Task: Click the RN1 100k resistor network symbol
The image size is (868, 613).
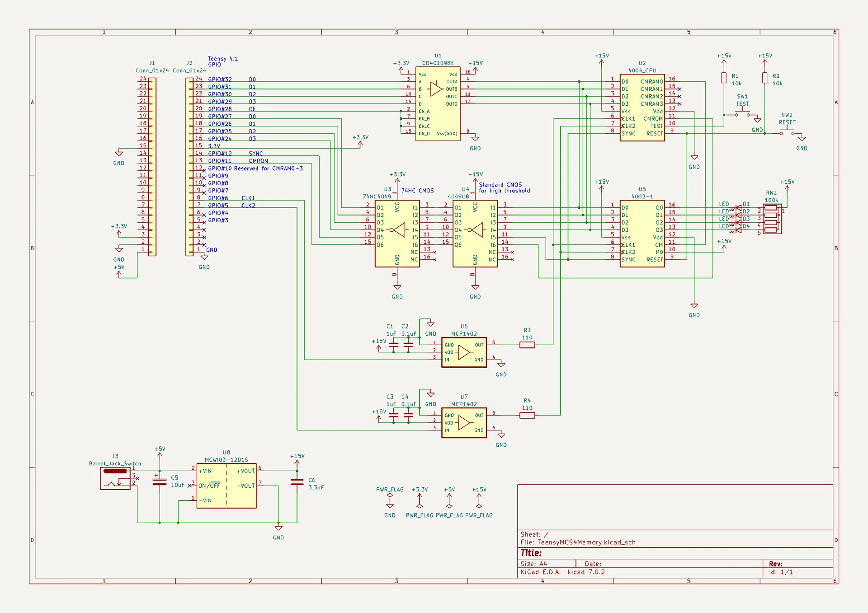Action: click(772, 219)
